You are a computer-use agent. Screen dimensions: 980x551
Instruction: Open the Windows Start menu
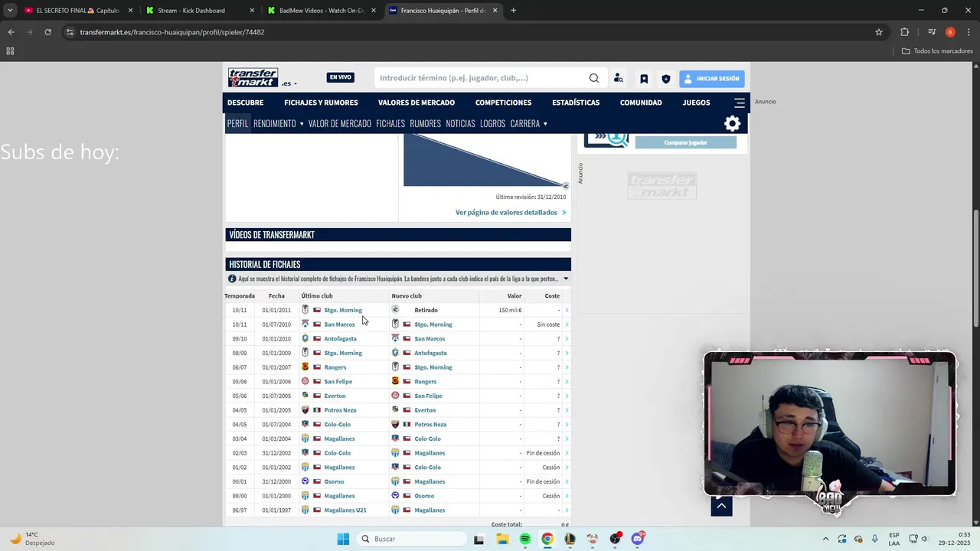tap(343, 539)
